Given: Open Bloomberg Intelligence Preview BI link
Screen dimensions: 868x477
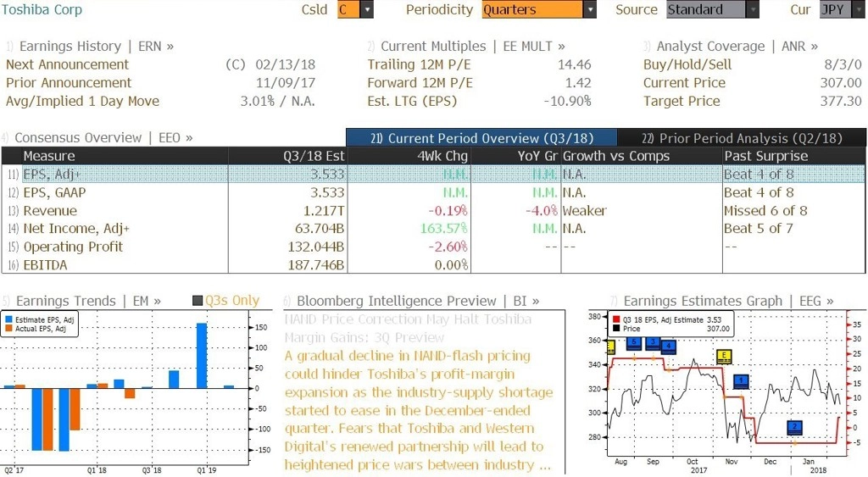Looking at the screenshot, I should (x=418, y=301).
